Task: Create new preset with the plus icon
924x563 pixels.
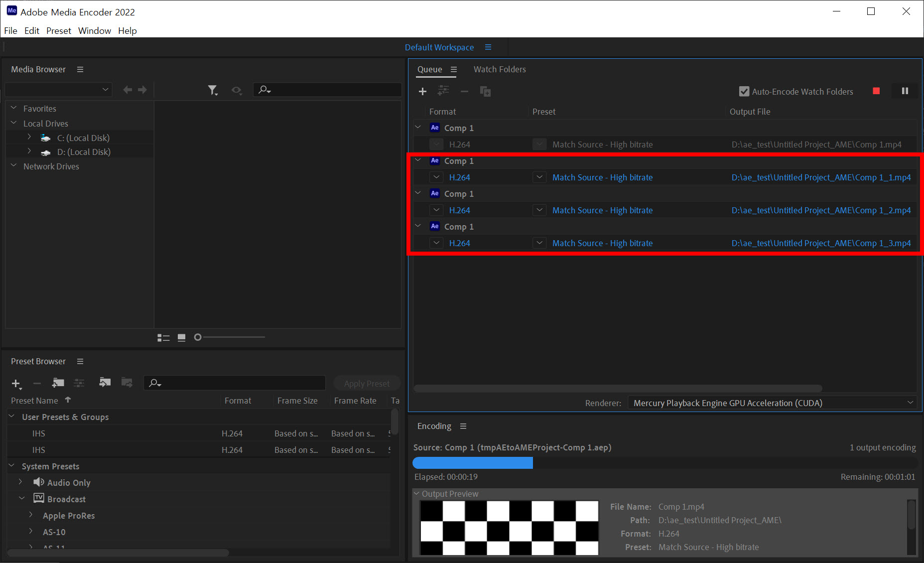Action: coord(16,384)
